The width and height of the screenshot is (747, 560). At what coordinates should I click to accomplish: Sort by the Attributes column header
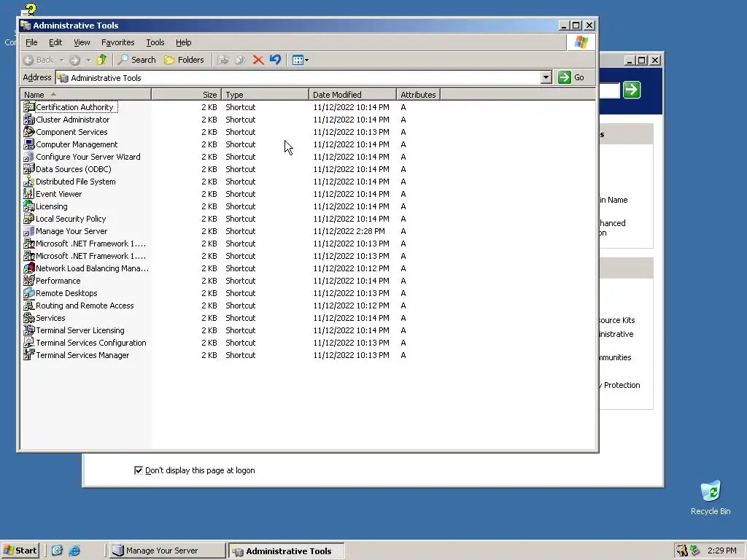[x=418, y=95]
